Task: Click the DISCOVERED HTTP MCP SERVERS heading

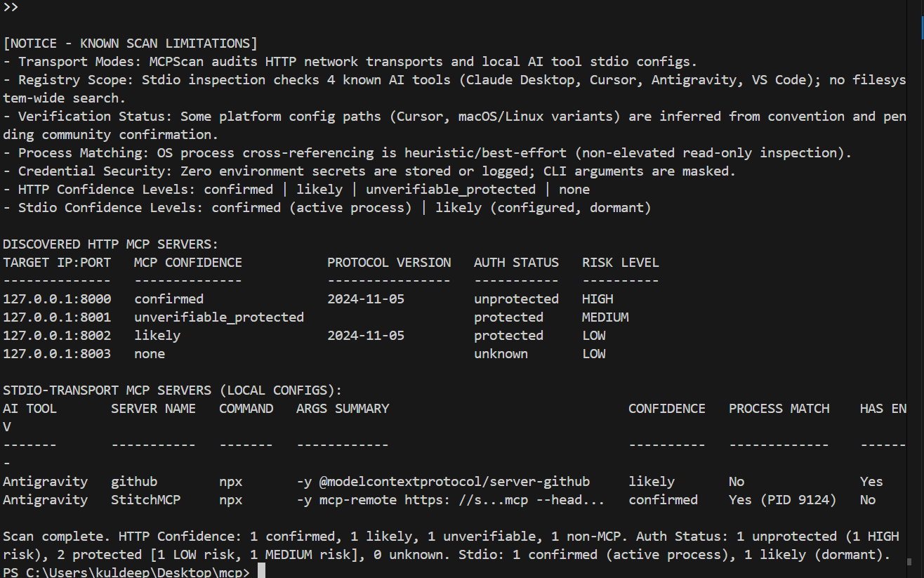Action: point(111,244)
